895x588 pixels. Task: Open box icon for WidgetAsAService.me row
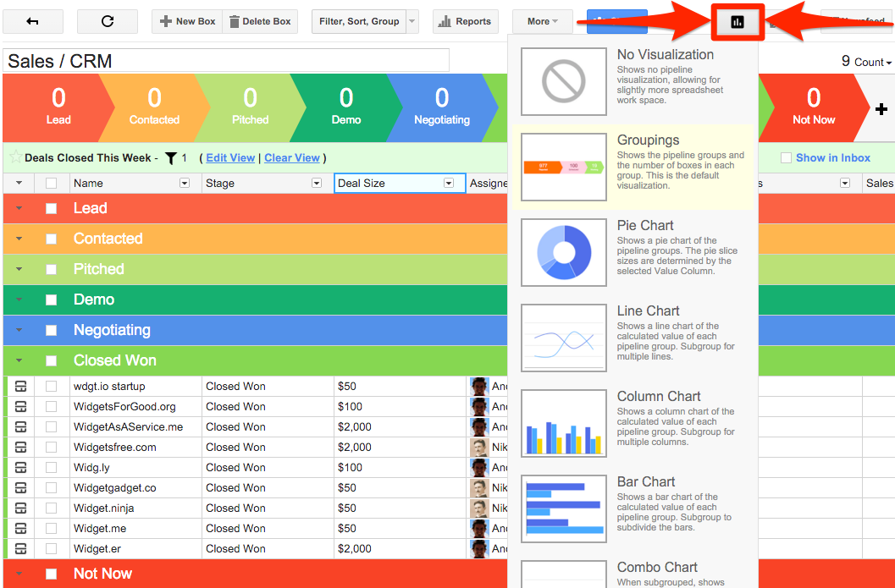20,426
